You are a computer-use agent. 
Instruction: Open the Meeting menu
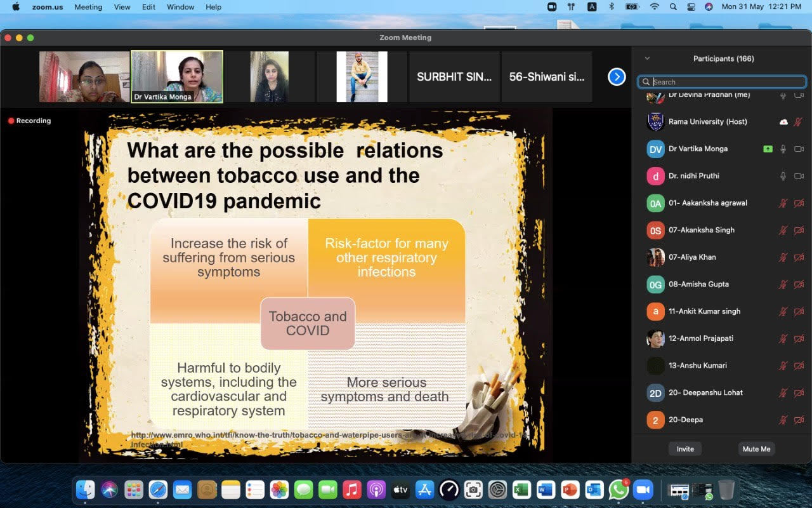(x=88, y=7)
